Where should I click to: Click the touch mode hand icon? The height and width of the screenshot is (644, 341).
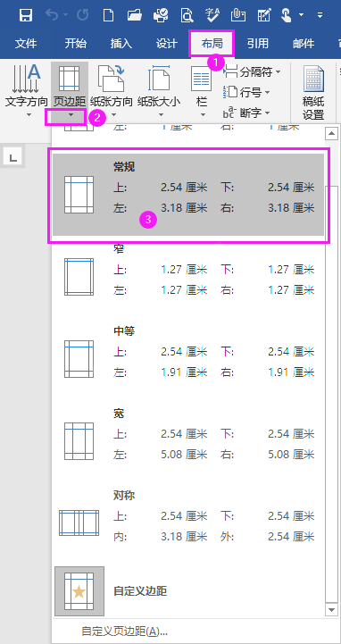[287, 15]
